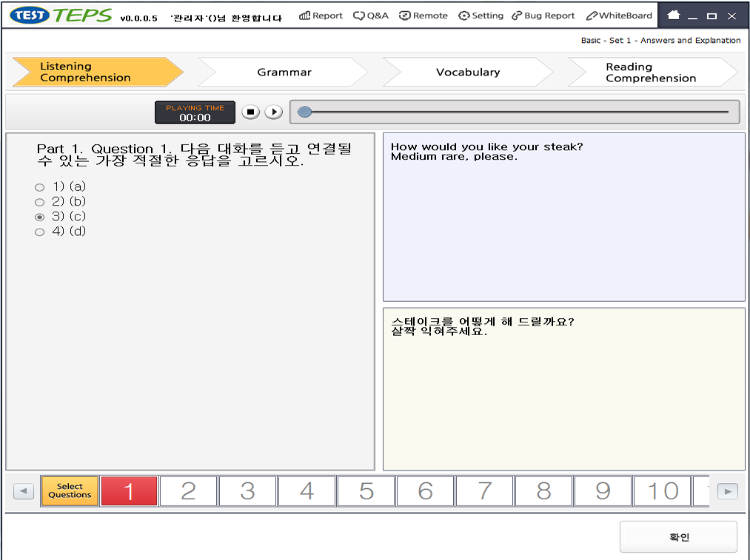Switch to the Reading Comprehension tab
Viewport: 750px width, 560px height.
pos(650,72)
